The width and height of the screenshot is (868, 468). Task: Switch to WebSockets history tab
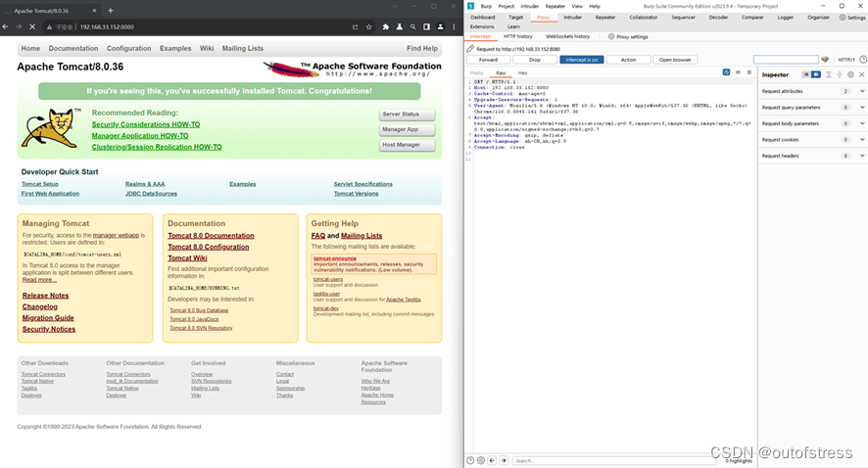[567, 36]
